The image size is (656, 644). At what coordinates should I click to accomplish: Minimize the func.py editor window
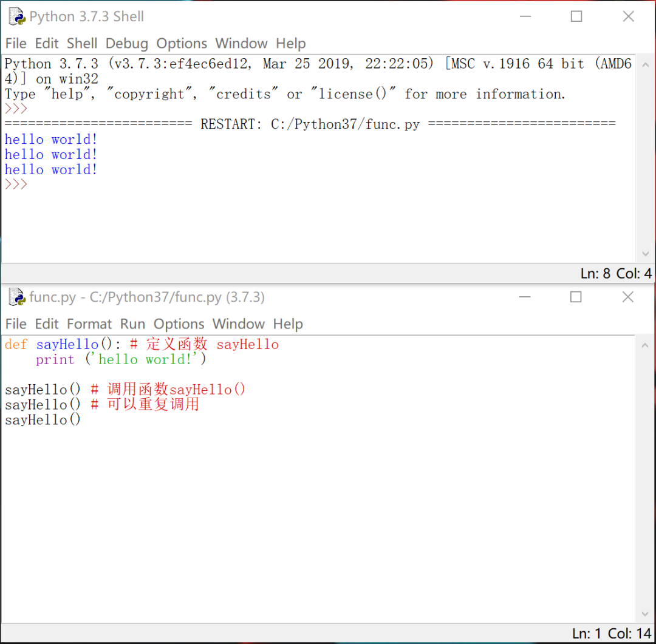(x=525, y=297)
